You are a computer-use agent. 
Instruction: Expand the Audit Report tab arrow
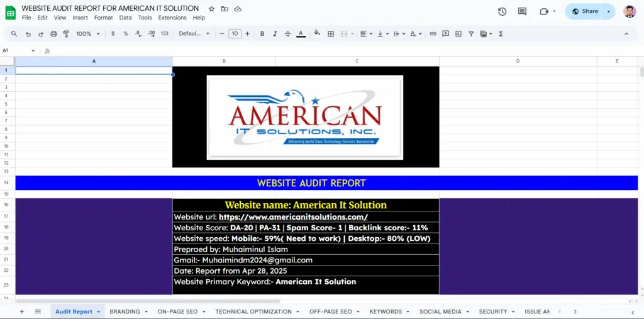(x=99, y=311)
